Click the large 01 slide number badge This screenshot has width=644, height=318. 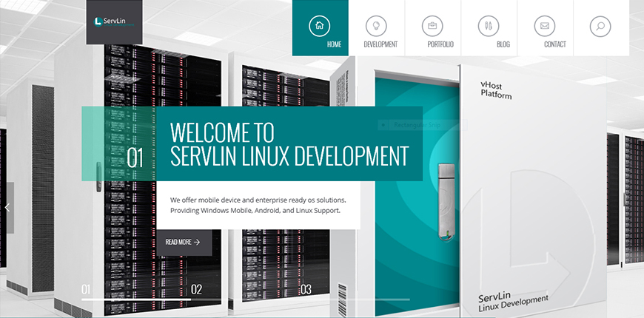click(135, 158)
